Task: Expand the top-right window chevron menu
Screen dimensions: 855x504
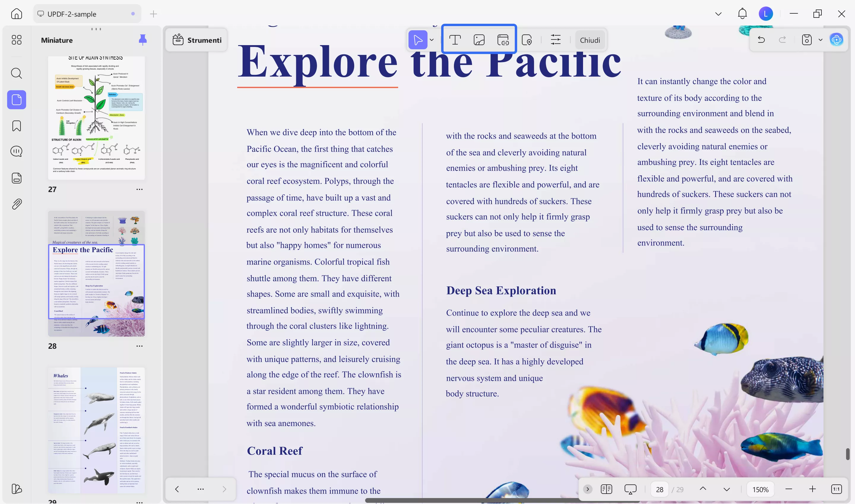Action: tap(718, 14)
